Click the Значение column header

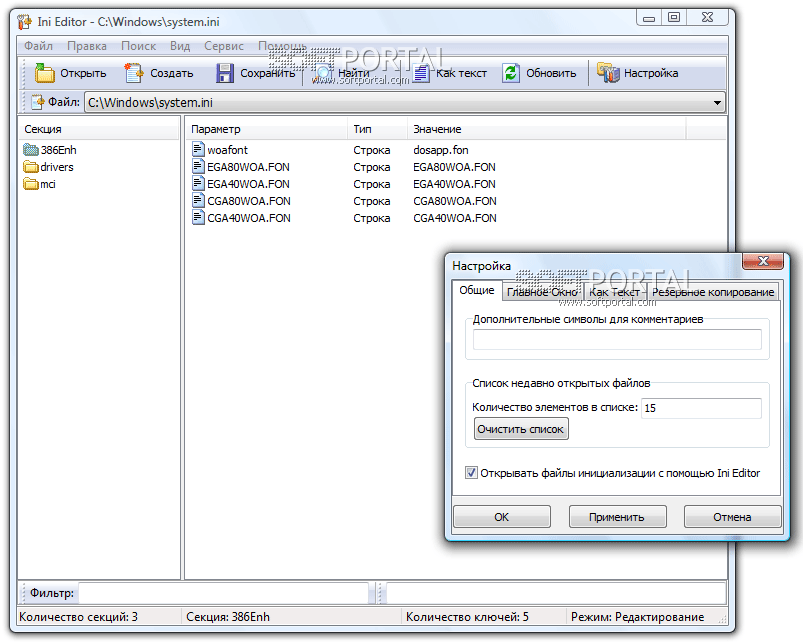tap(547, 129)
